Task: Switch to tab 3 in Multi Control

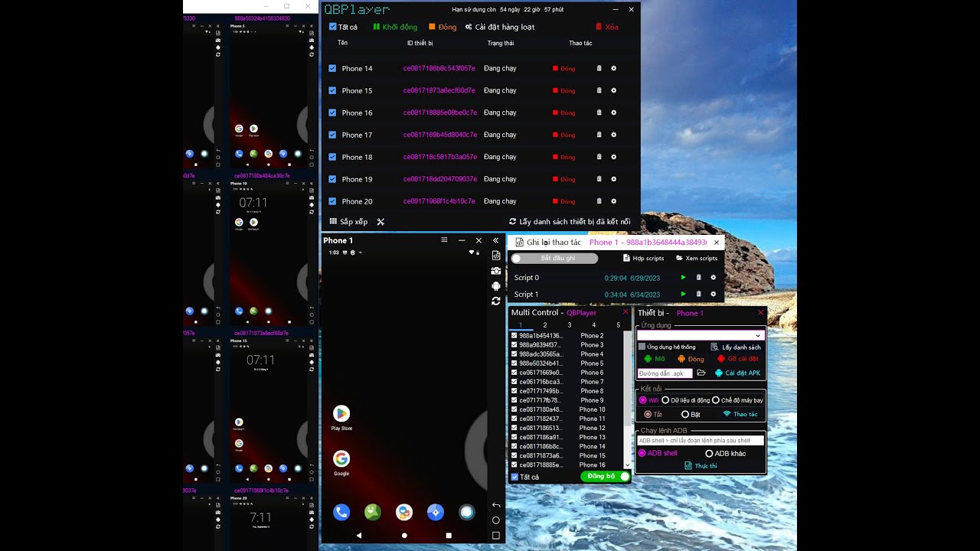Action: point(569,325)
